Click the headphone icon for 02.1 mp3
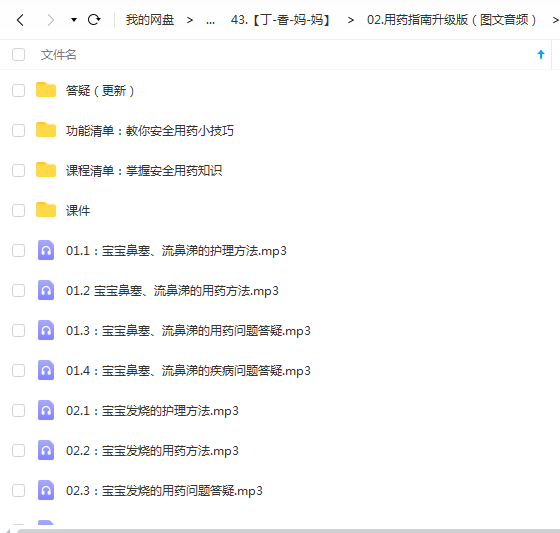 46,410
